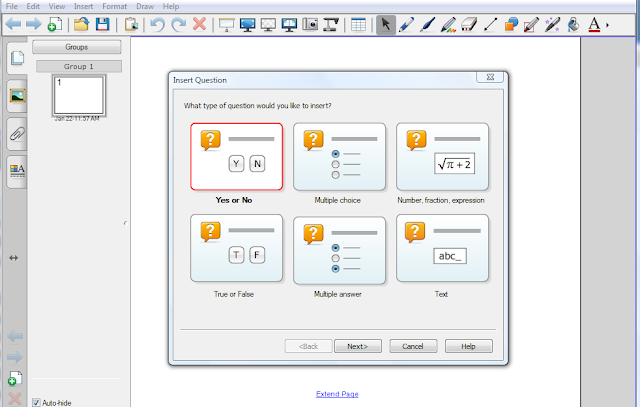Click sidebar next page arrow
This screenshot has height=407, width=640.
pyautogui.click(x=15, y=357)
